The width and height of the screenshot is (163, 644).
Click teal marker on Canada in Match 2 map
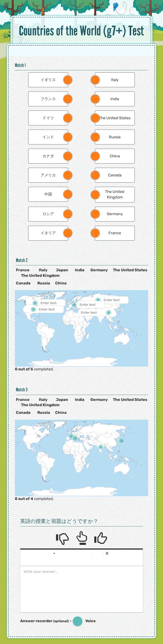[35, 303]
